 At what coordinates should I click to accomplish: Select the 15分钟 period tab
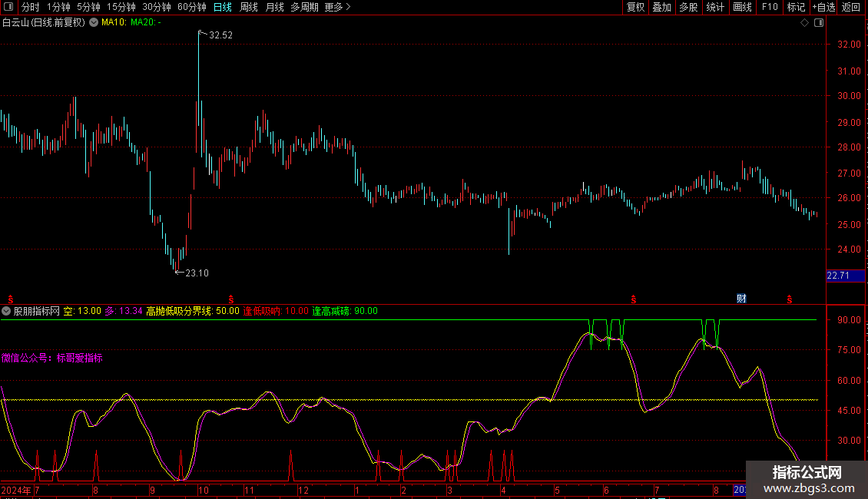(121, 7)
